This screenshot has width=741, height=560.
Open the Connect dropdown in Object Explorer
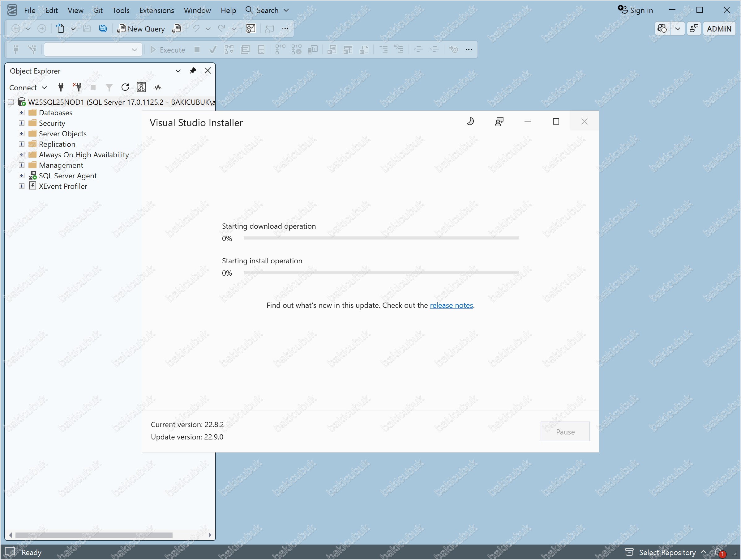(28, 87)
